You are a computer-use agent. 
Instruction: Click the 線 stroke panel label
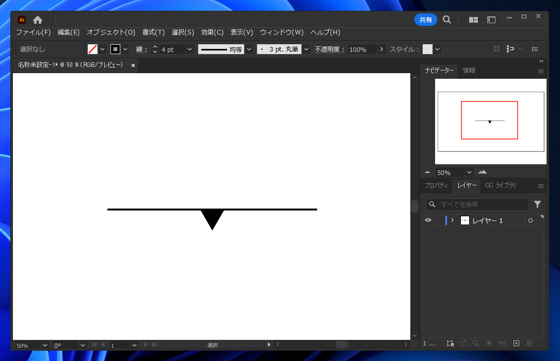(x=141, y=49)
